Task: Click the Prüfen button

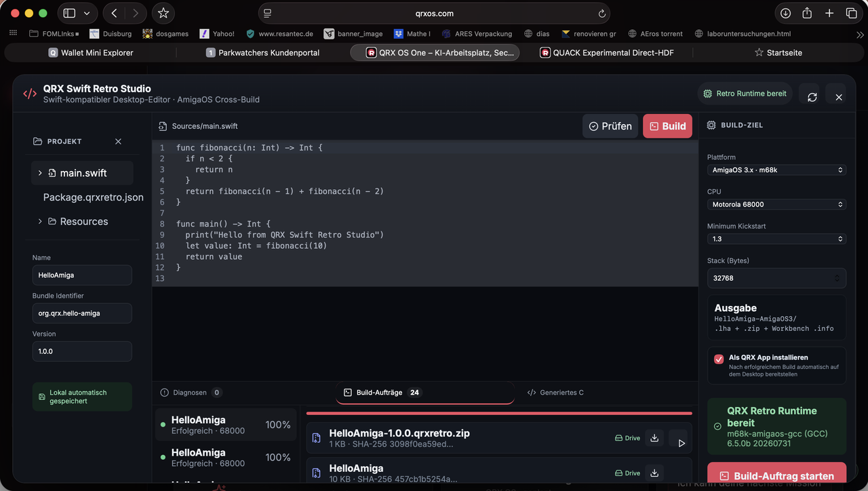Action: [610, 126]
